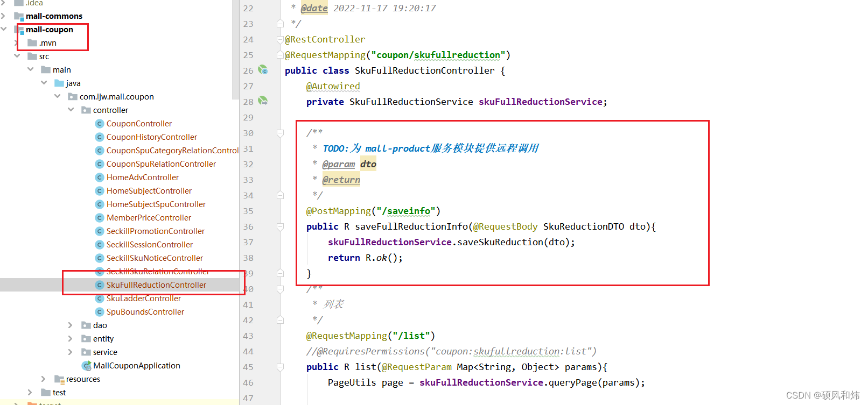The height and width of the screenshot is (405, 868).
Task: Fold list method at line 45
Action: 281,367
